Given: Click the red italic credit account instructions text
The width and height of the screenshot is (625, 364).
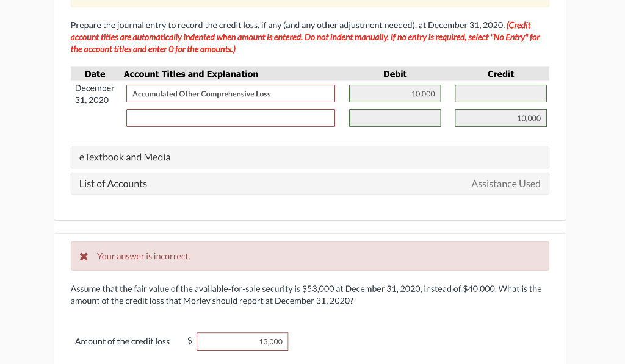Looking at the screenshot, I should (305, 37).
